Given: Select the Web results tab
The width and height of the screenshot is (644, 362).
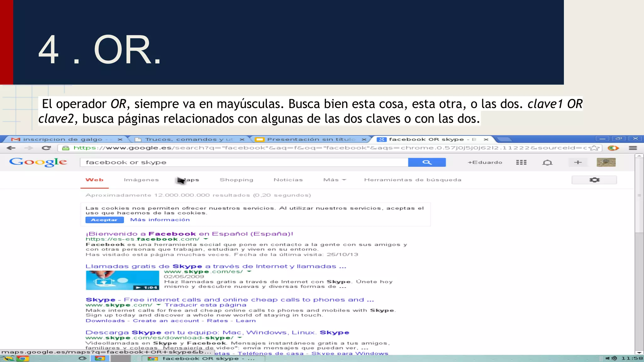Looking at the screenshot, I should (x=94, y=180).
